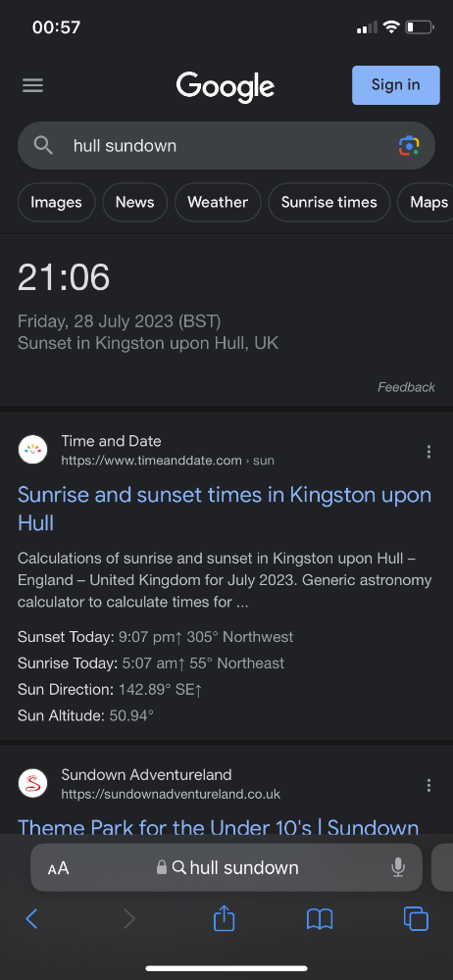
Task: Open AA reader and text options
Action: [58, 868]
